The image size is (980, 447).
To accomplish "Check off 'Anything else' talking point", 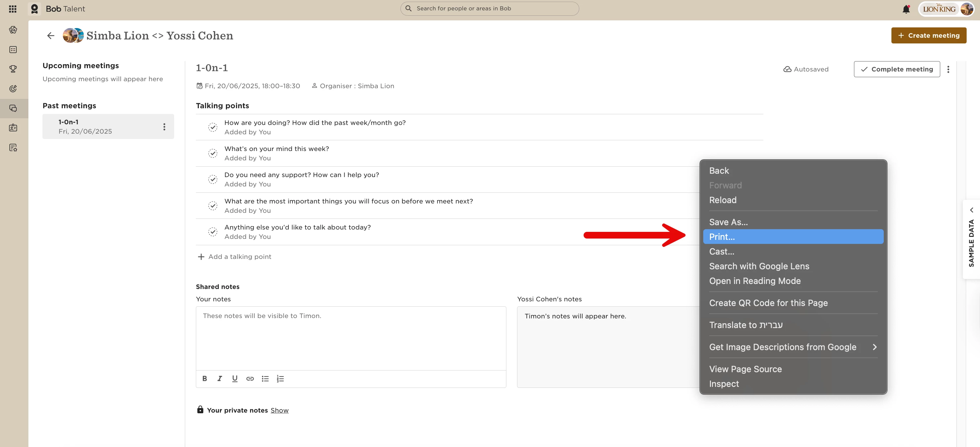I will pos(213,232).
